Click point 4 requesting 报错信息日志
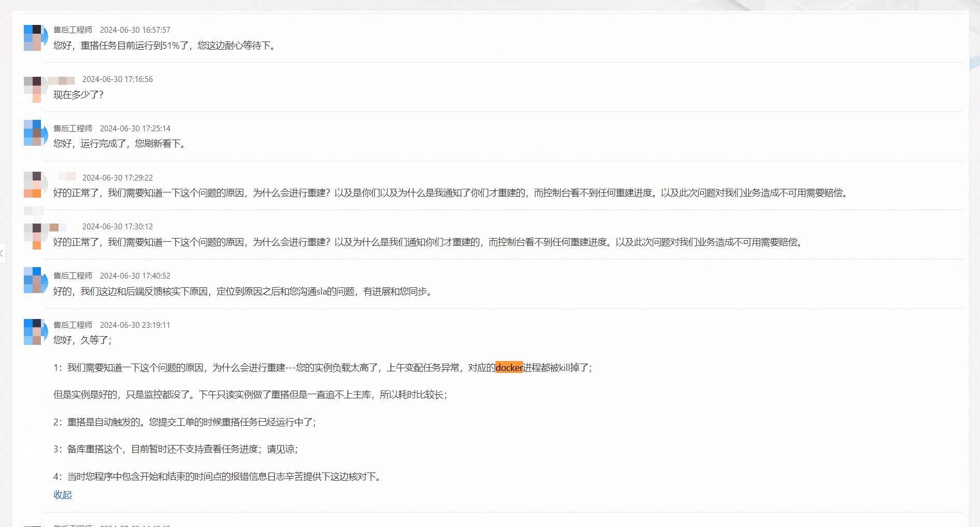The height and width of the screenshot is (527, 980). tap(218, 477)
